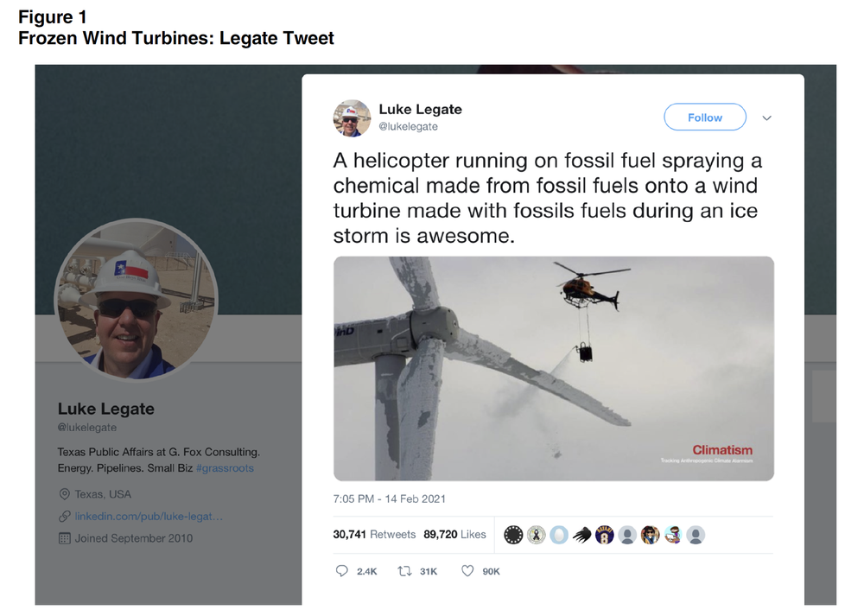
Task: Click the chain link icon beside LinkedIn URL
Action: coord(64,516)
